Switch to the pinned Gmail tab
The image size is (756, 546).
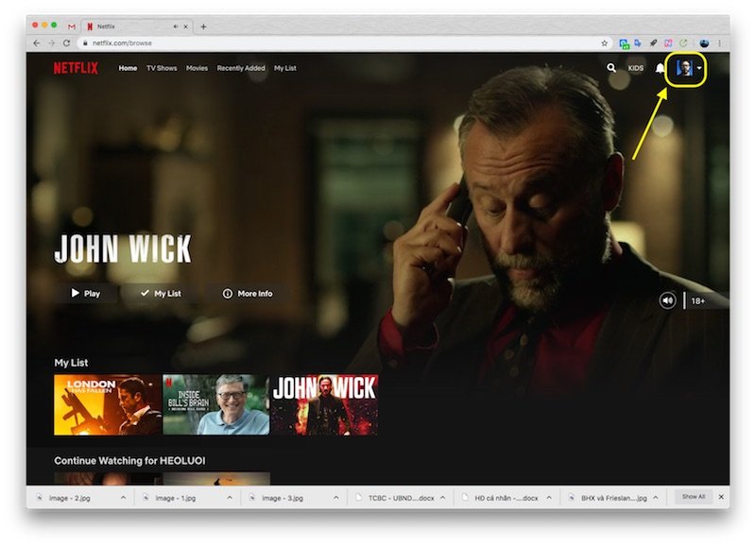click(72, 26)
